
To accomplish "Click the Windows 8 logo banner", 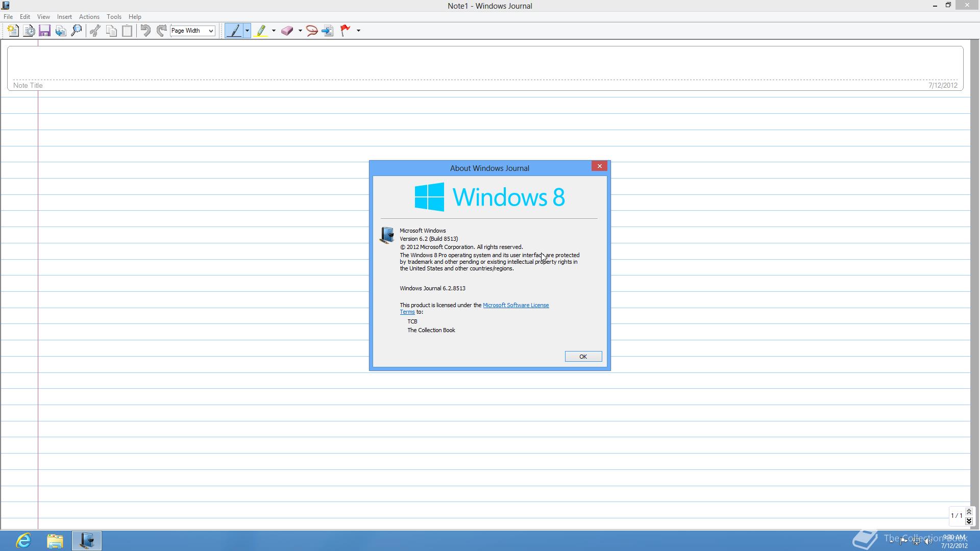I will coord(489,197).
